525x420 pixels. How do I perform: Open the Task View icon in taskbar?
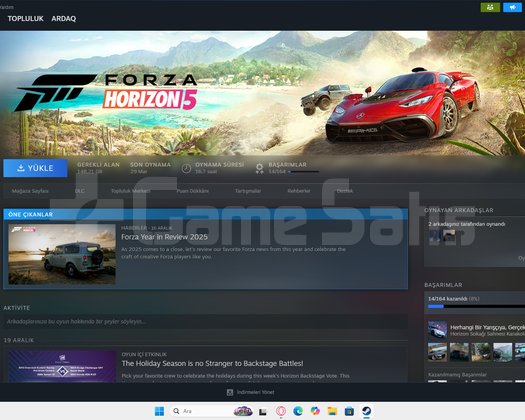(x=263, y=411)
